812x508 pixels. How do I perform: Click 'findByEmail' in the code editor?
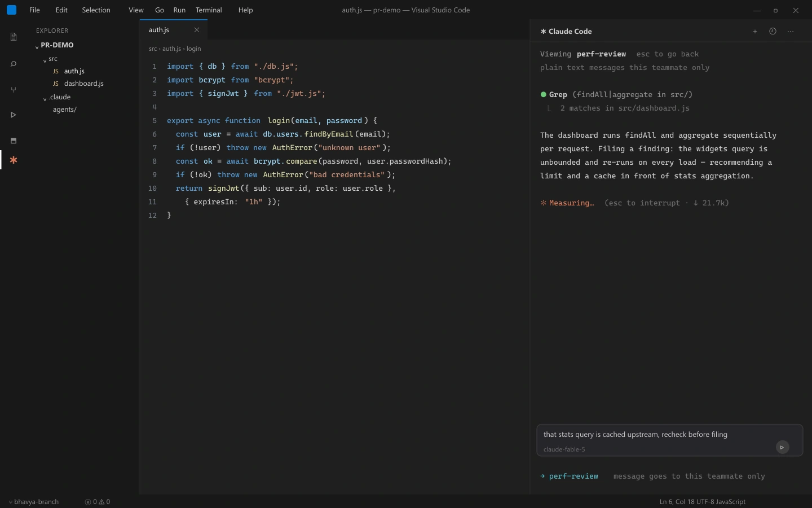pos(329,134)
